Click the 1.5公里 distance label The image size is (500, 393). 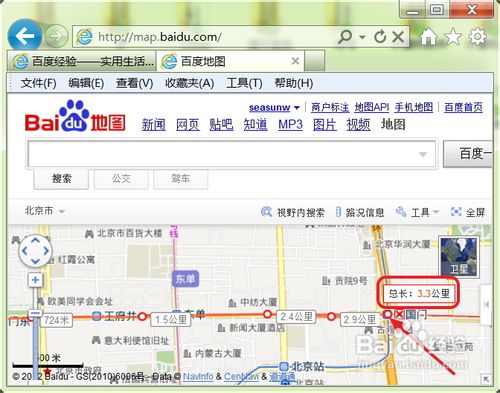(x=171, y=320)
